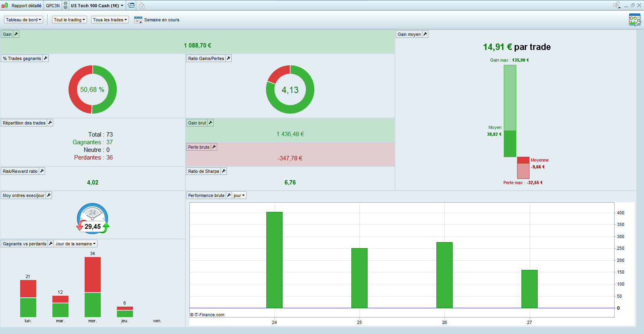
Task: Open the calendar period selector icon
Action: (138, 20)
